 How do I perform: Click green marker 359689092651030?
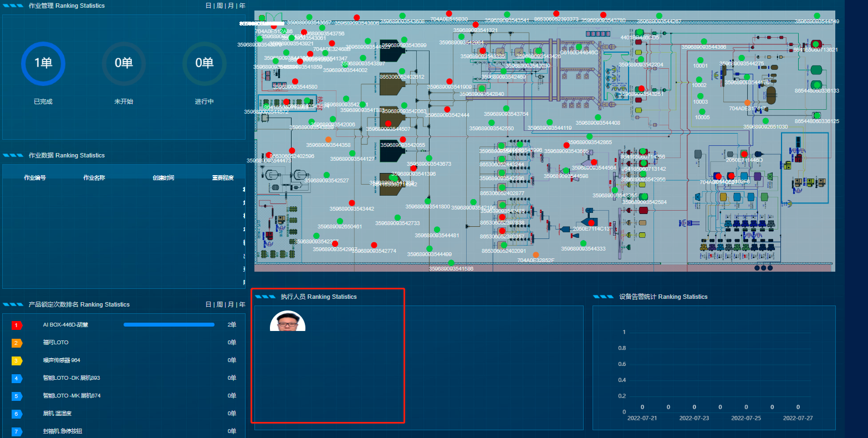pos(765,121)
